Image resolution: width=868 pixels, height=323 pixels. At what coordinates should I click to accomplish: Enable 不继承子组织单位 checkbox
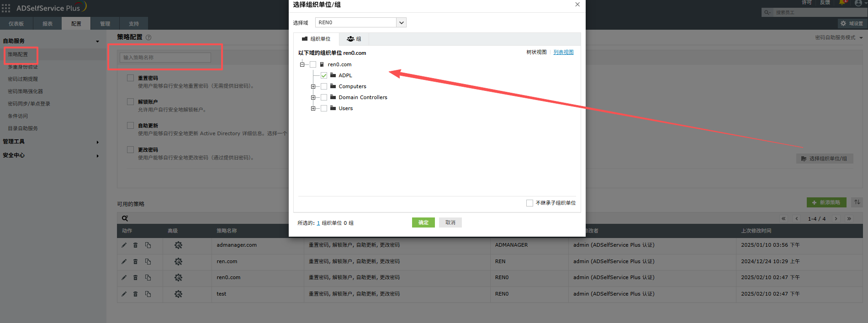tap(529, 203)
